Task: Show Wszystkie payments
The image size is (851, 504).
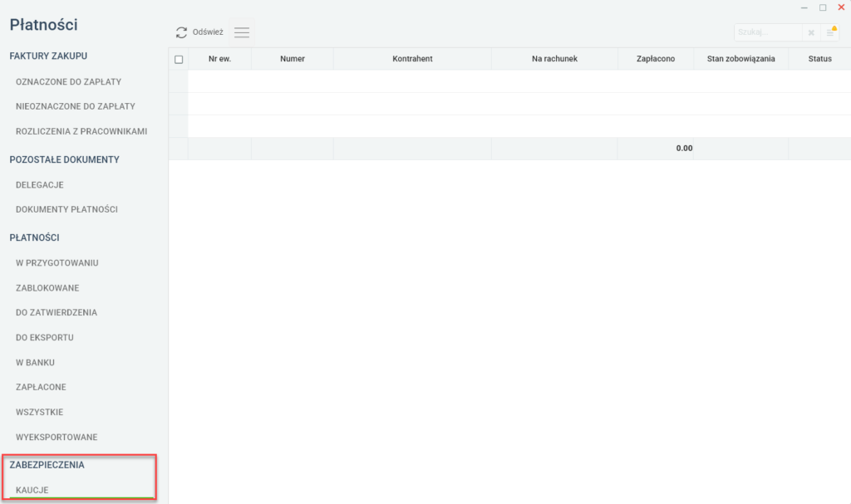Action: pyautogui.click(x=39, y=413)
